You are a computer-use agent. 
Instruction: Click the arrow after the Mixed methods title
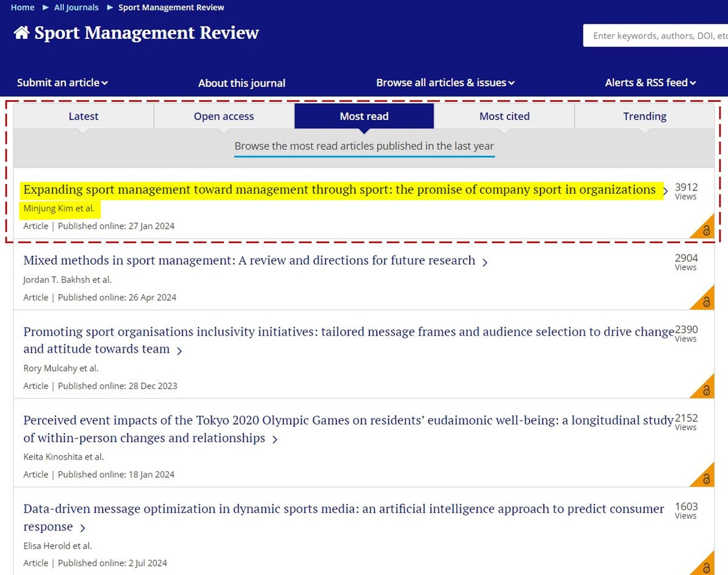click(485, 262)
